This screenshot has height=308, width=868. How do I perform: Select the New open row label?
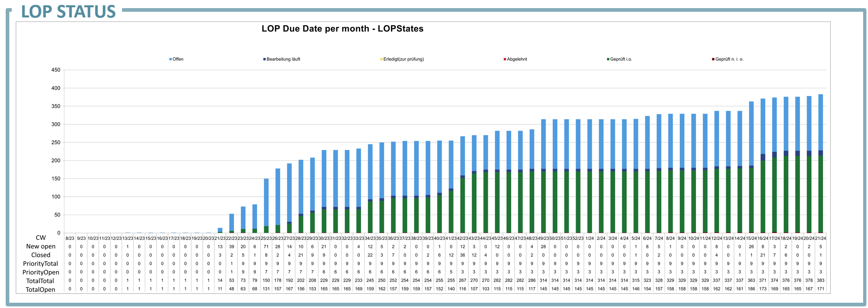pyautogui.click(x=41, y=246)
